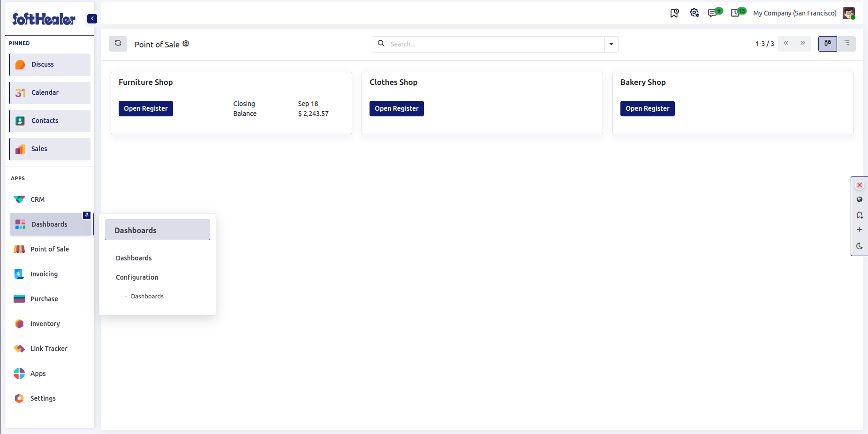Expand the search options dropdown arrow
Image resolution: width=868 pixels, height=434 pixels.
(611, 44)
